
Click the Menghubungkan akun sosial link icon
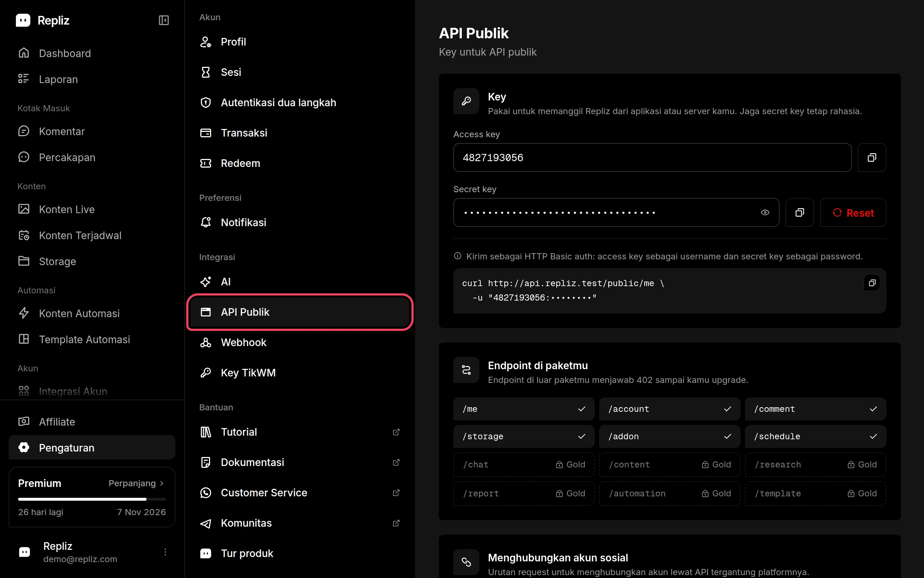pyautogui.click(x=466, y=562)
